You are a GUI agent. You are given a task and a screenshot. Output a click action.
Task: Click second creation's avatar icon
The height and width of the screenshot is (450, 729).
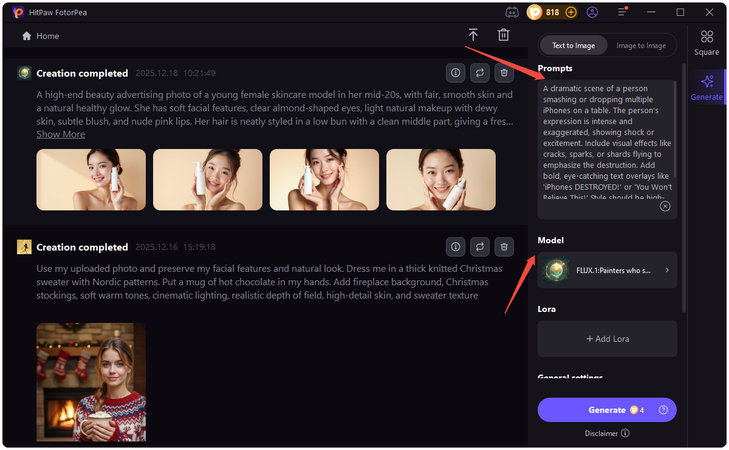(x=24, y=247)
